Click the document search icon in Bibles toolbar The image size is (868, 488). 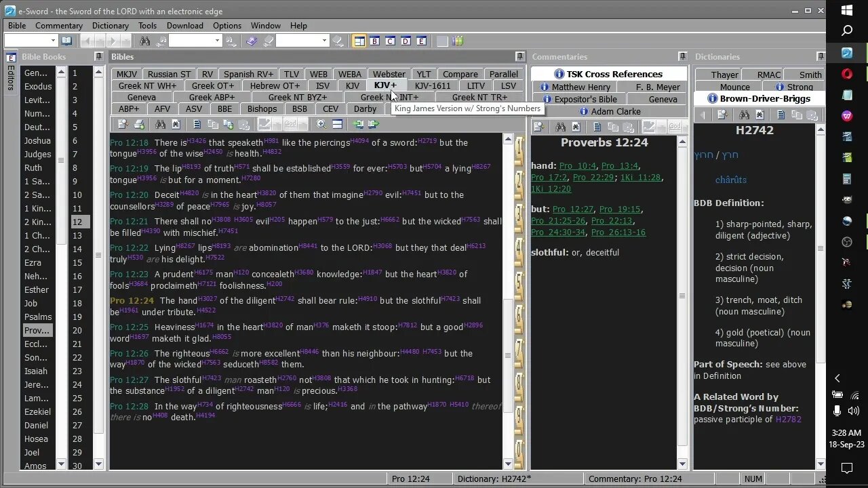point(176,124)
